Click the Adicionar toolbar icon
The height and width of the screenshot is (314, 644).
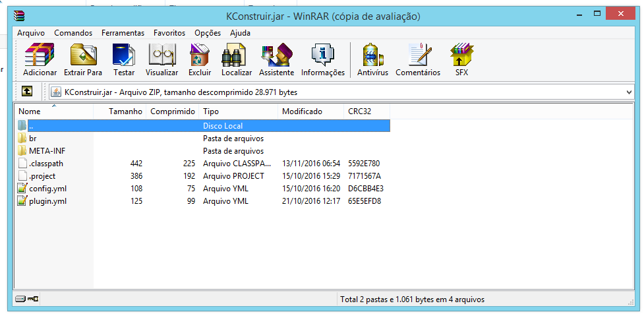click(40, 54)
